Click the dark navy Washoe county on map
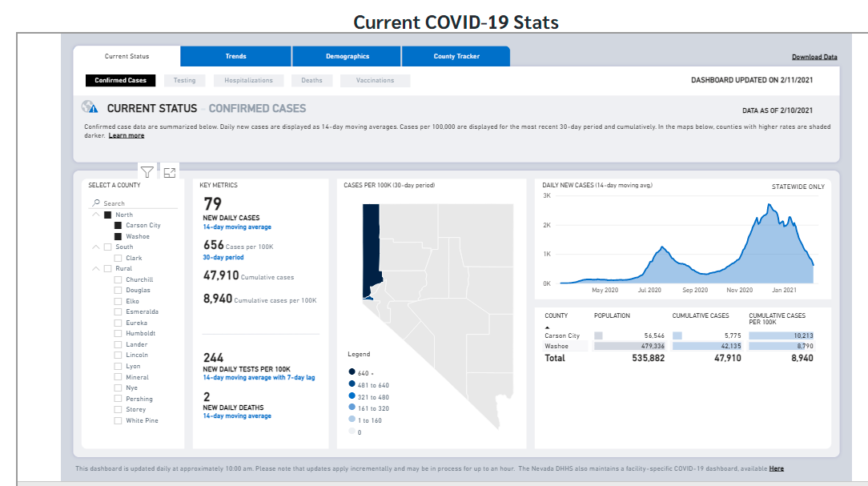The image size is (868, 486). (x=371, y=248)
